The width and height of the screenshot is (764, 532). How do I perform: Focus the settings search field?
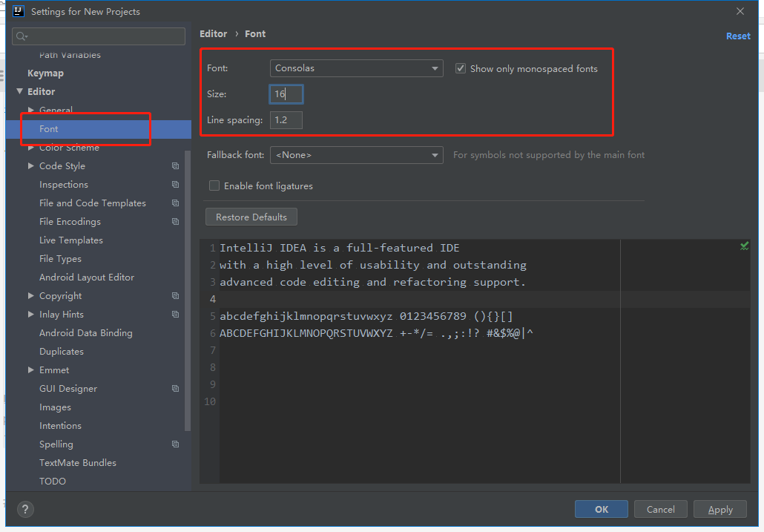(99, 36)
